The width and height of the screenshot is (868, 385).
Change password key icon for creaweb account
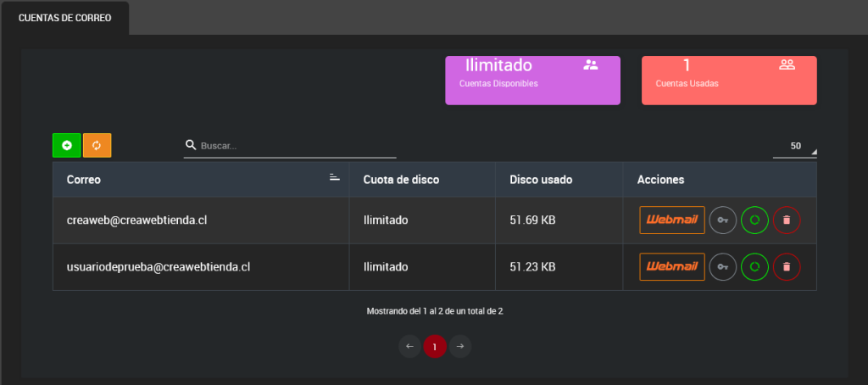pyautogui.click(x=722, y=220)
